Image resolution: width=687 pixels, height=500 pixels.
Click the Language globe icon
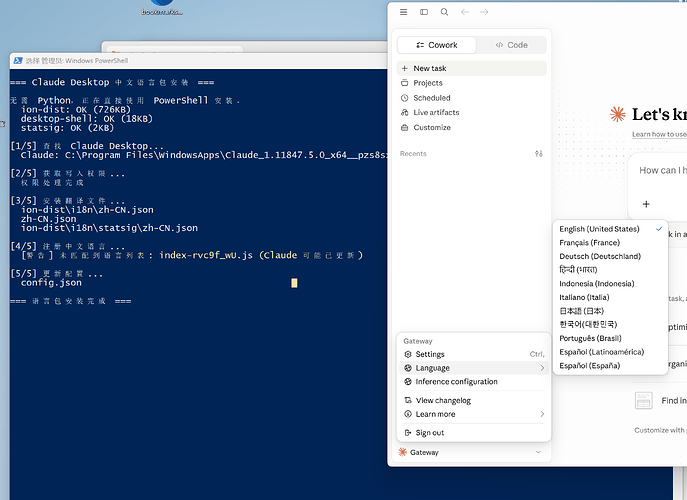(x=408, y=368)
